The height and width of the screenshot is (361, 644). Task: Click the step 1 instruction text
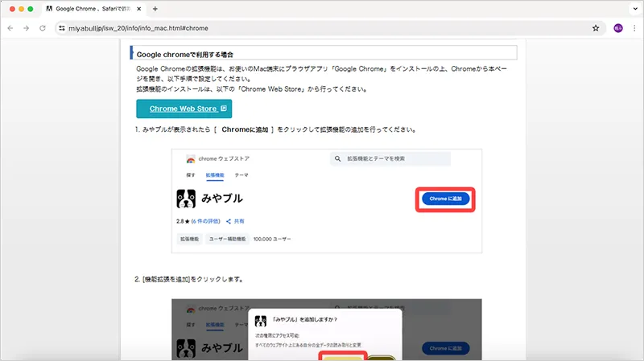tap(276, 129)
